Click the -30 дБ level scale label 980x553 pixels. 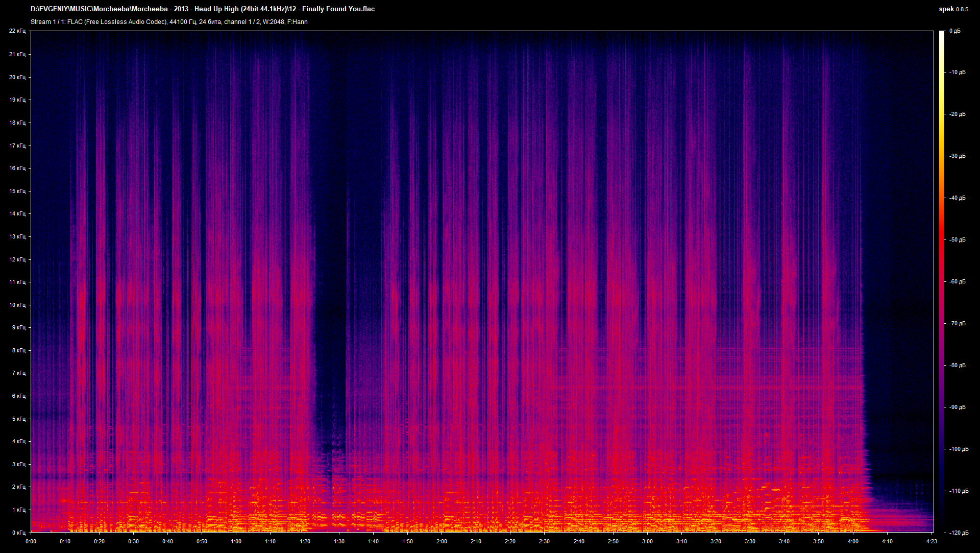[958, 156]
